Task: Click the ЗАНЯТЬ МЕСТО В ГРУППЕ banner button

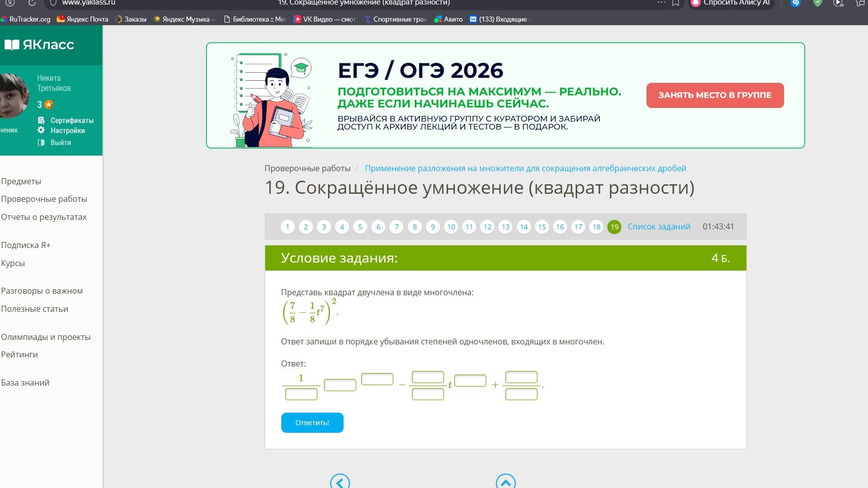Action: [x=715, y=95]
